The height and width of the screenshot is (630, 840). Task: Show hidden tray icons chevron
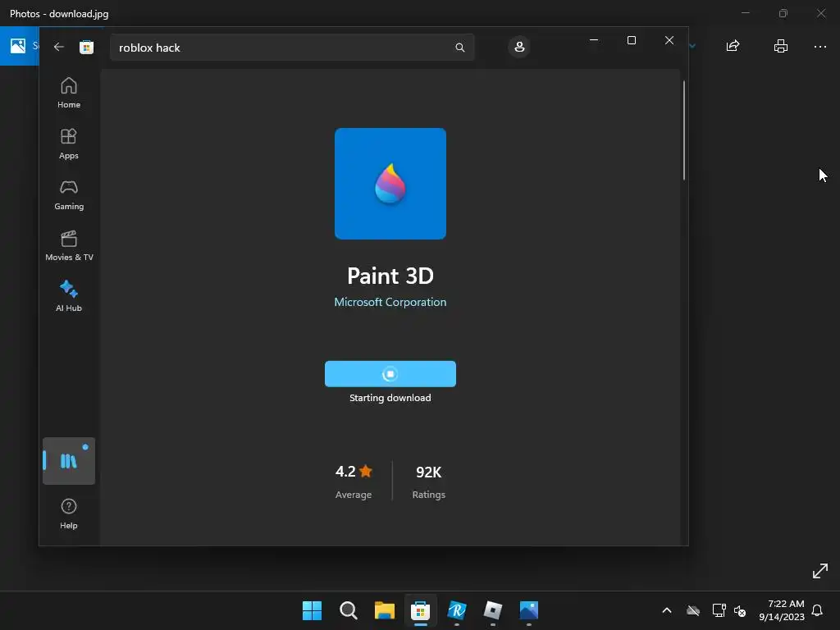[x=667, y=610]
